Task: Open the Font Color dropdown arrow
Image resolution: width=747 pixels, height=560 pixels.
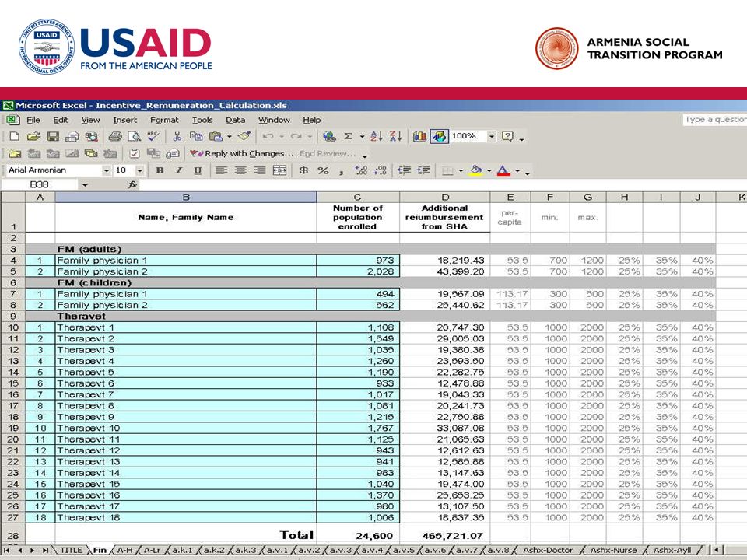Action: pyautogui.click(x=517, y=171)
